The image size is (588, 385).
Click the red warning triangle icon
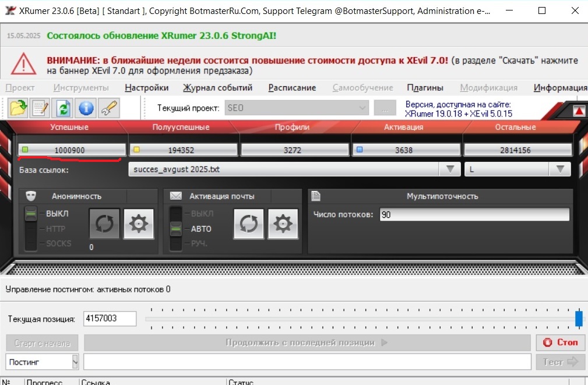[x=24, y=64]
